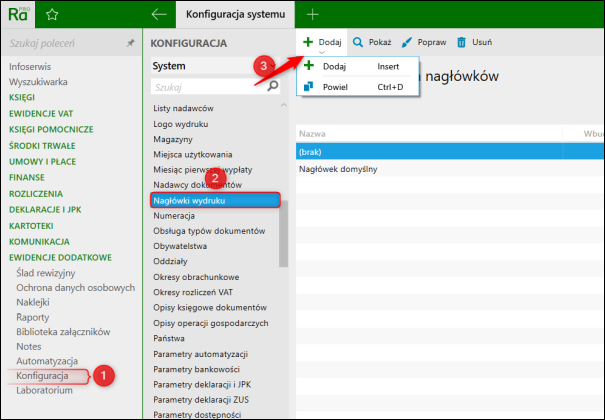Click the configuration list scrollbar thumb
The width and height of the screenshot is (605, 420).
pyautogui.click(x=284, y=234)
